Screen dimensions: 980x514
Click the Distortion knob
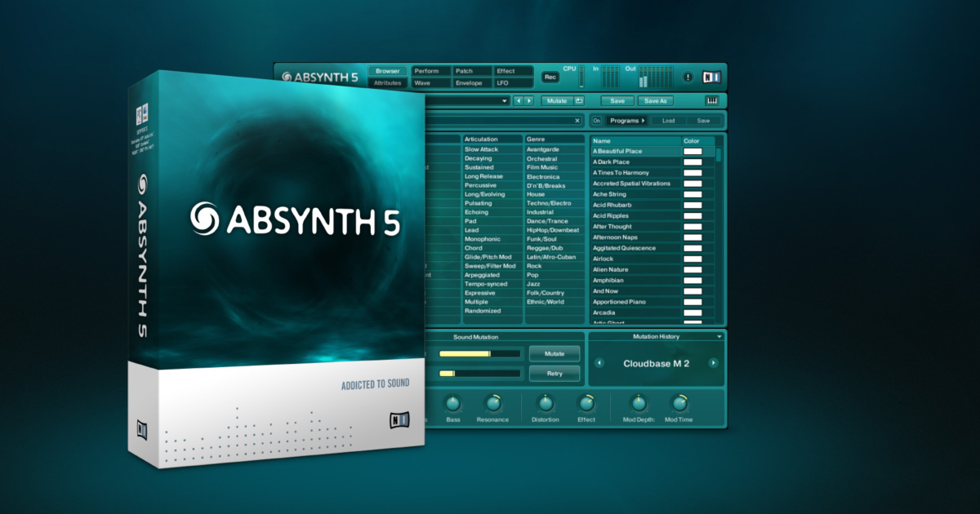click(x=545, y=403)
